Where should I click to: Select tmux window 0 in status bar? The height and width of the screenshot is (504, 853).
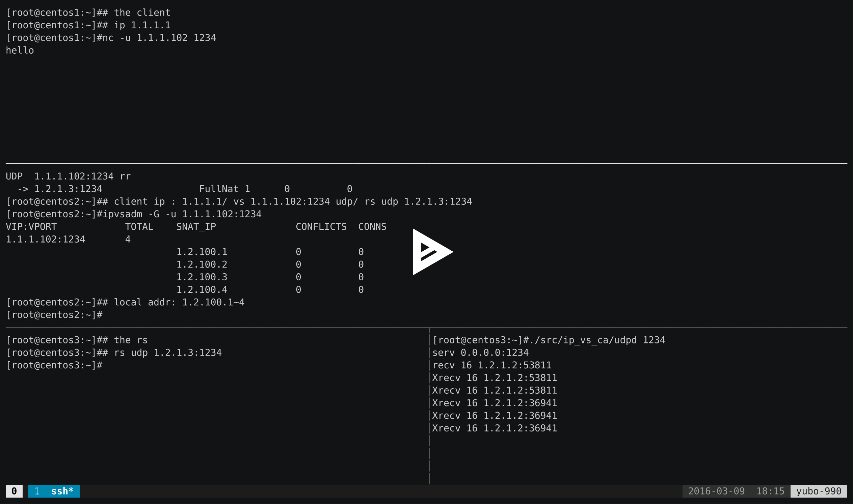click(x=14, y=491)
